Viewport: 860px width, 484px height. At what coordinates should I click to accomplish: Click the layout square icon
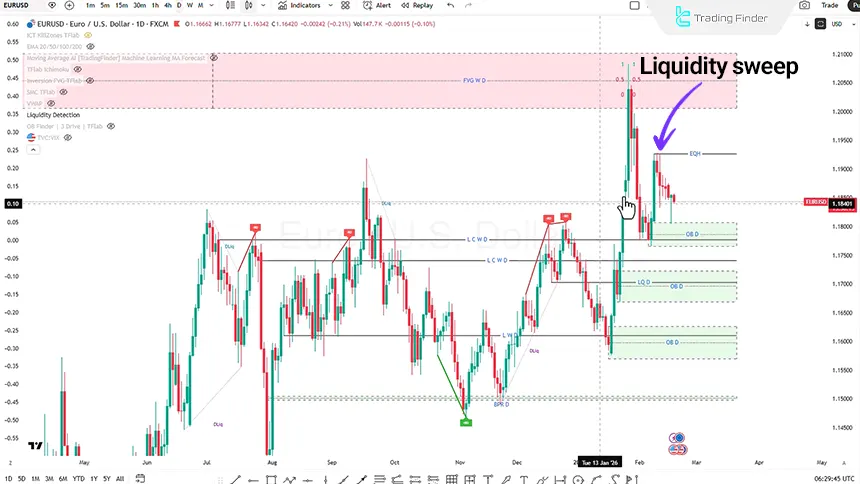pos(635,5)
